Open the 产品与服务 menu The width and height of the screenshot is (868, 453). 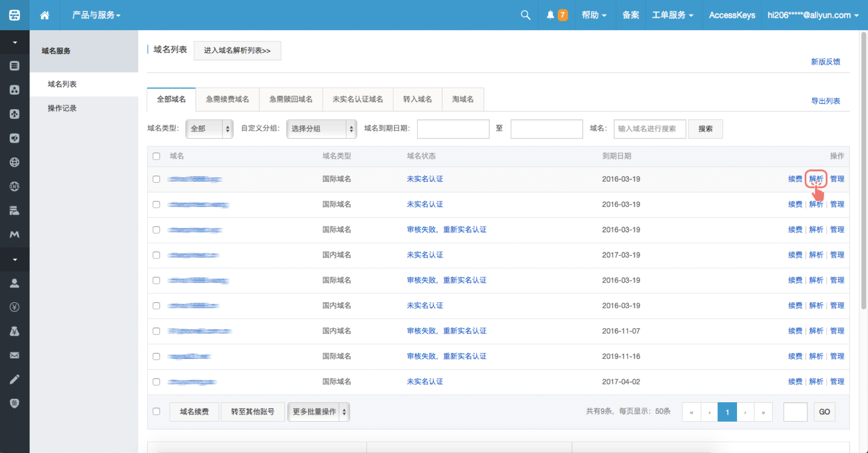96,15
